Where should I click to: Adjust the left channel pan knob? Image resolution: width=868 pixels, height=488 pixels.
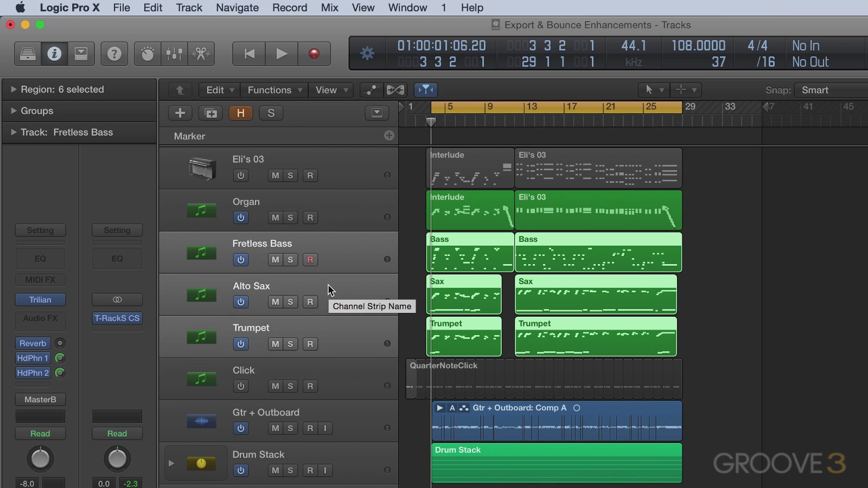tap(40, 459)
